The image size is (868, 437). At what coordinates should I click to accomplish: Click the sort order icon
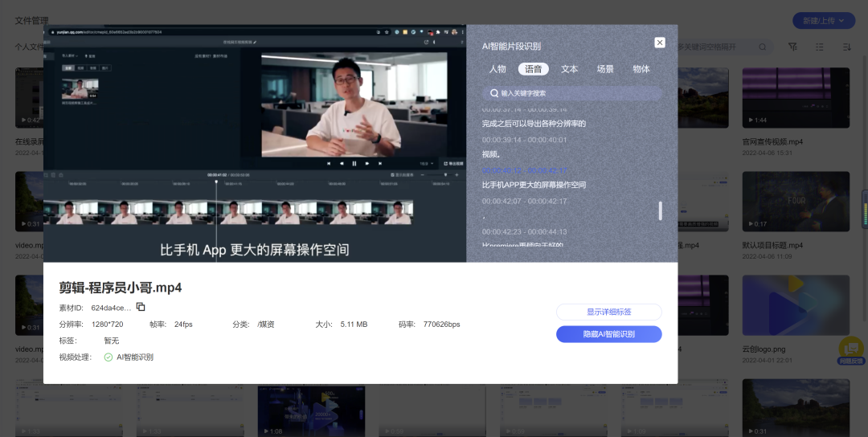[846, 47]
